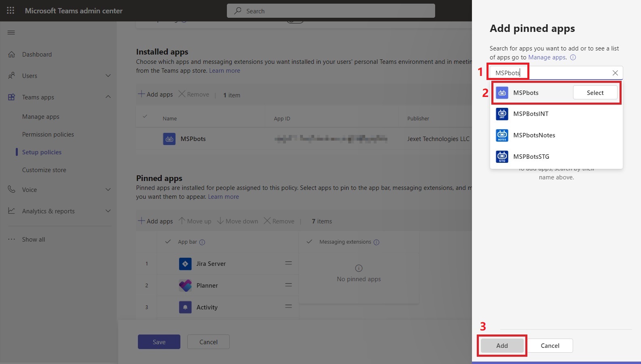Image resolution: width=641 pixels, height=364 pixels.
Task: Pick the MSPBotsSTG app icon
Action: [502, 157]
